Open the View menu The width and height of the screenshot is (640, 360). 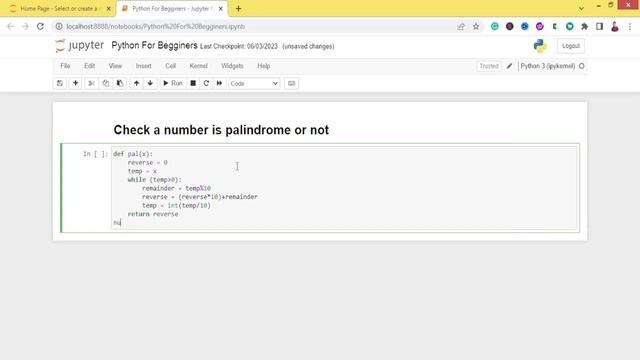click(x=115, y=66)
